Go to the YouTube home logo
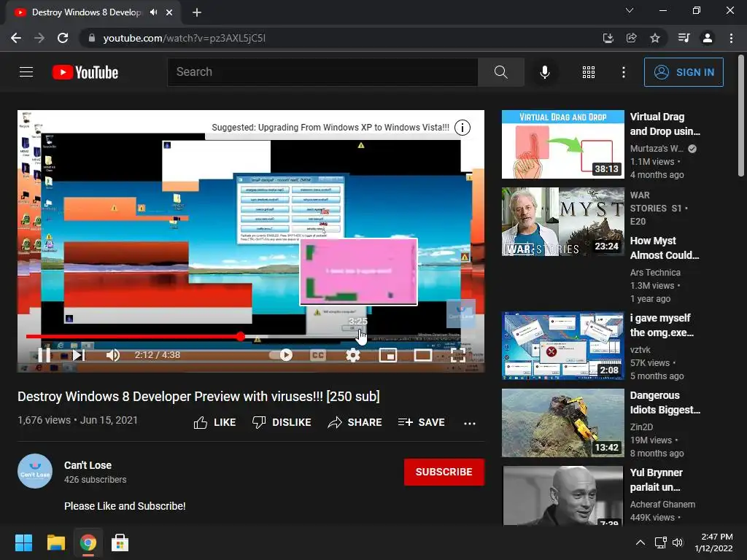747x560 pixels. tap(85, 72)
